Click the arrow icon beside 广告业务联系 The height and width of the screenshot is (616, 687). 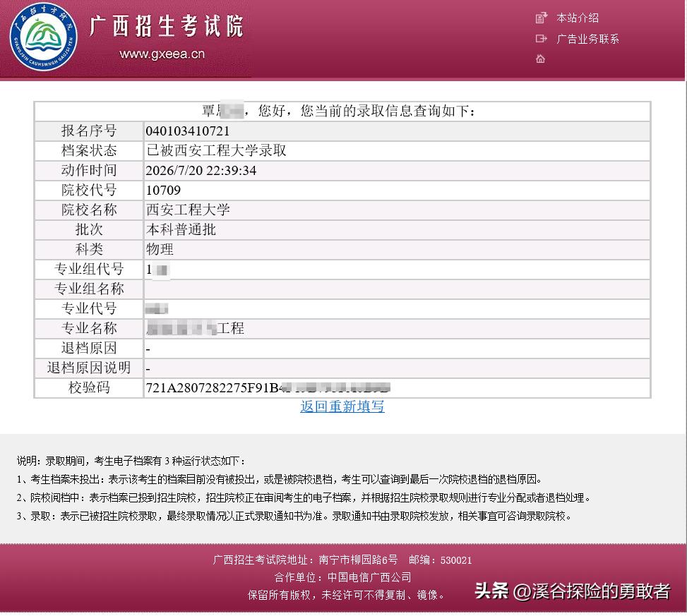point(541,39)
